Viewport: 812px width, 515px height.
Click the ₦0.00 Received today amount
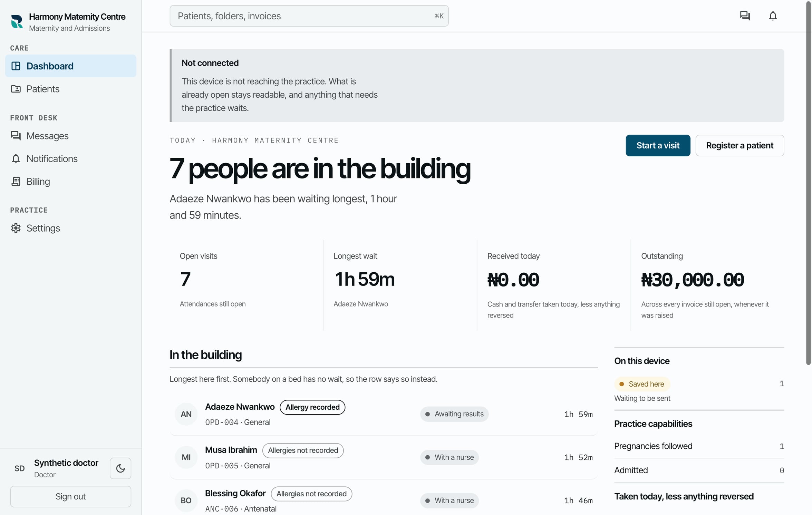[x=513, y=280]
